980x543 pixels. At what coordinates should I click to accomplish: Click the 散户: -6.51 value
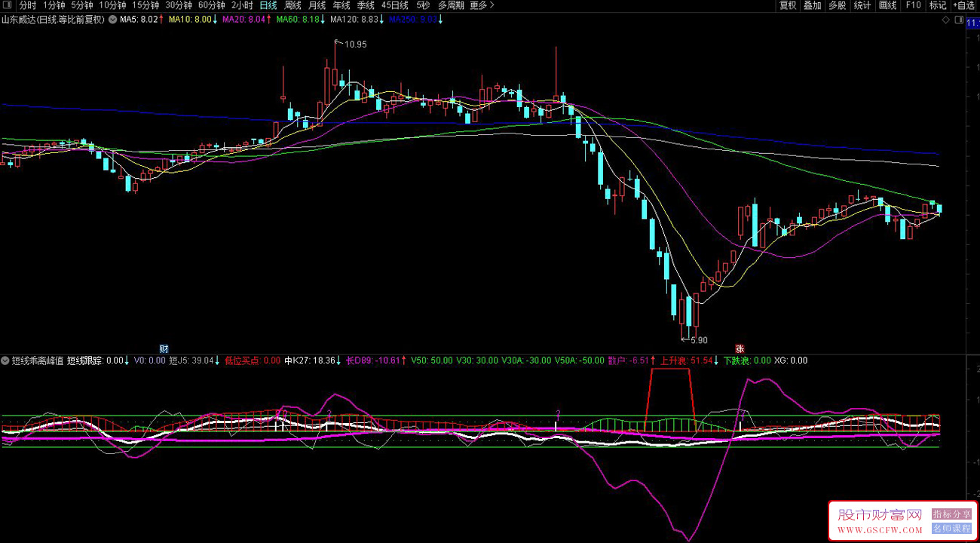[x=629, y=360]
